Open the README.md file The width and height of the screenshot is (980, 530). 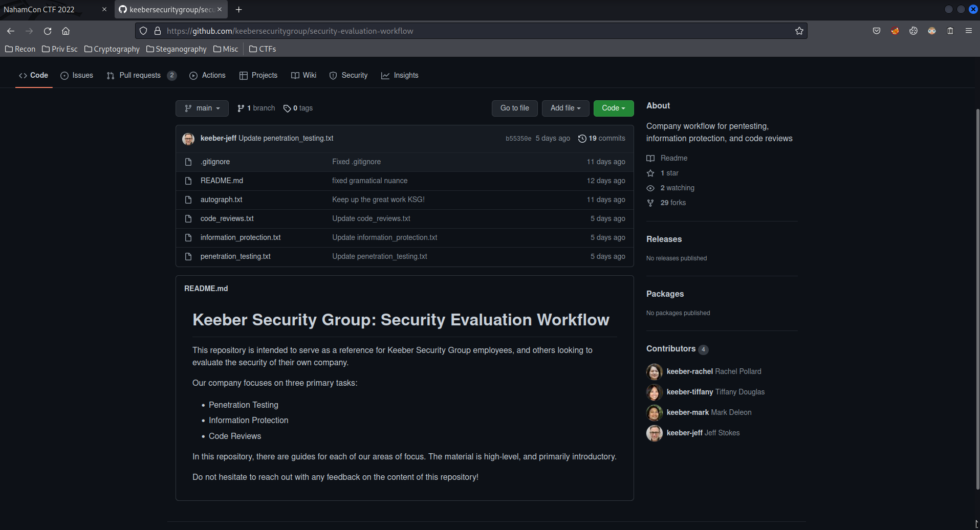point(222,181)
